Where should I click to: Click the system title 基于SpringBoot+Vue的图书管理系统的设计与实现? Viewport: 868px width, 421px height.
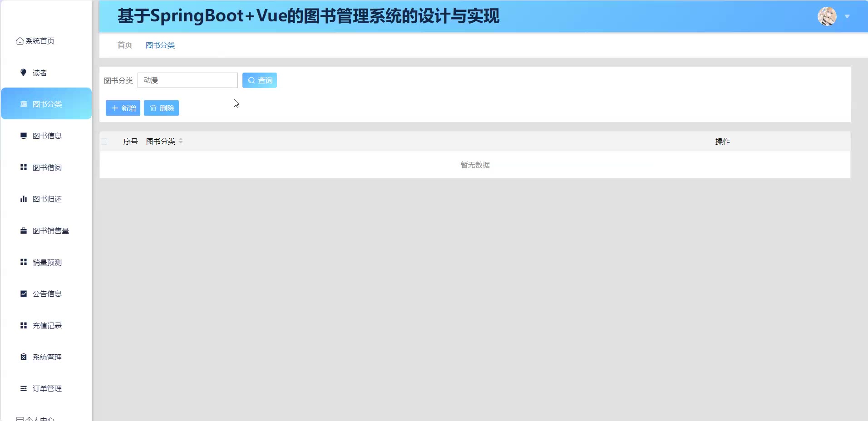[309, 16]
